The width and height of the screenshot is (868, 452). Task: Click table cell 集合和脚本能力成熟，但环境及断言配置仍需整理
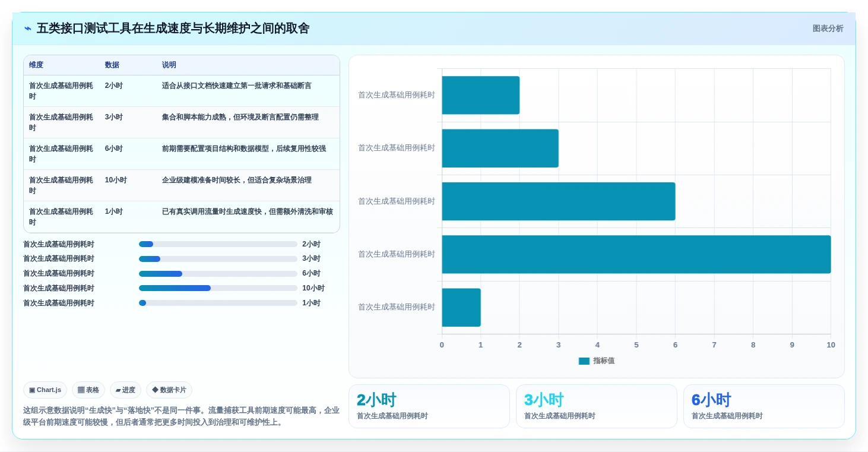[240, 117]
